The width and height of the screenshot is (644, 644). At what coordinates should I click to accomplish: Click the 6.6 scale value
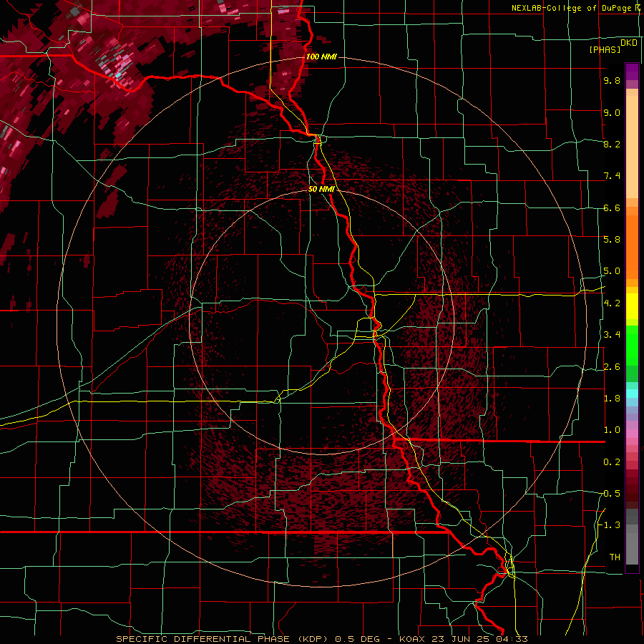tap(612, 208)
